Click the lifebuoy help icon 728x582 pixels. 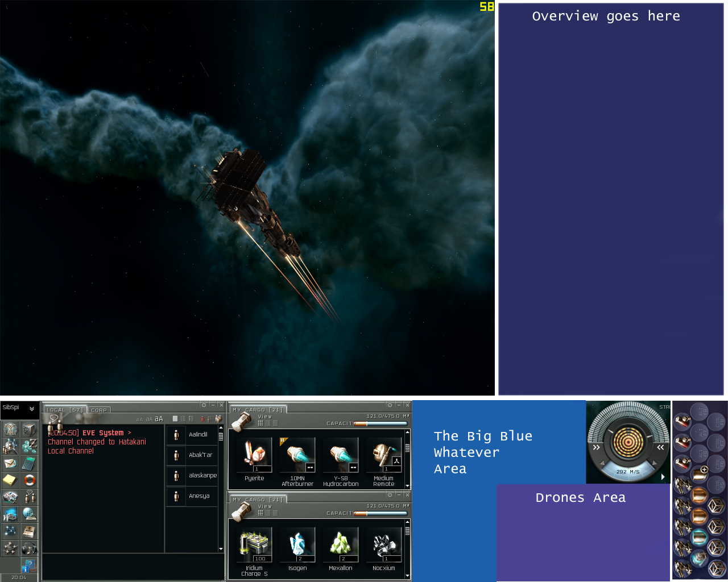point(29,480)
